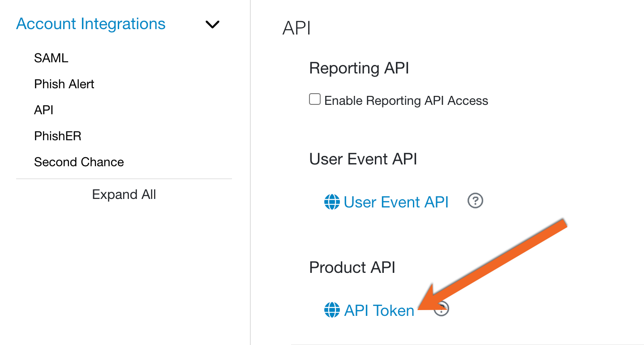644x345 pixels.
Task: Open the API Token link
Action: tap(379, 310)
